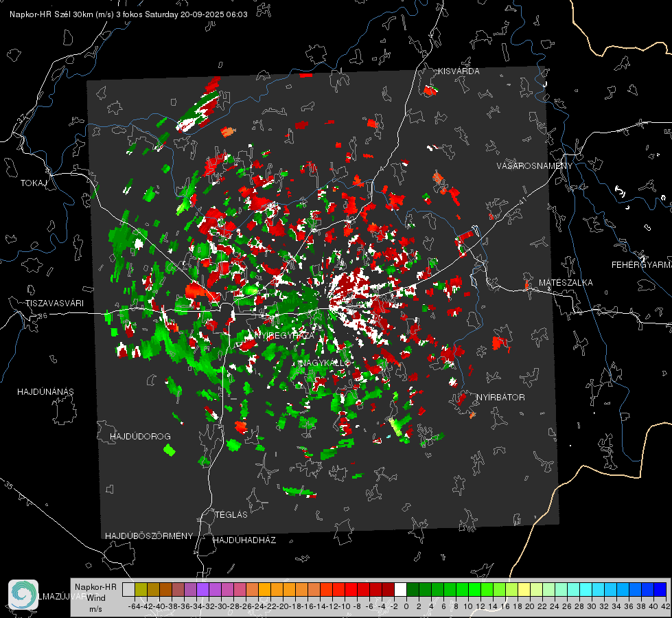The height and width of the screenshot is (618, 672).
Task: Click the KISVÁRDA city label
Action: point(459,71)
